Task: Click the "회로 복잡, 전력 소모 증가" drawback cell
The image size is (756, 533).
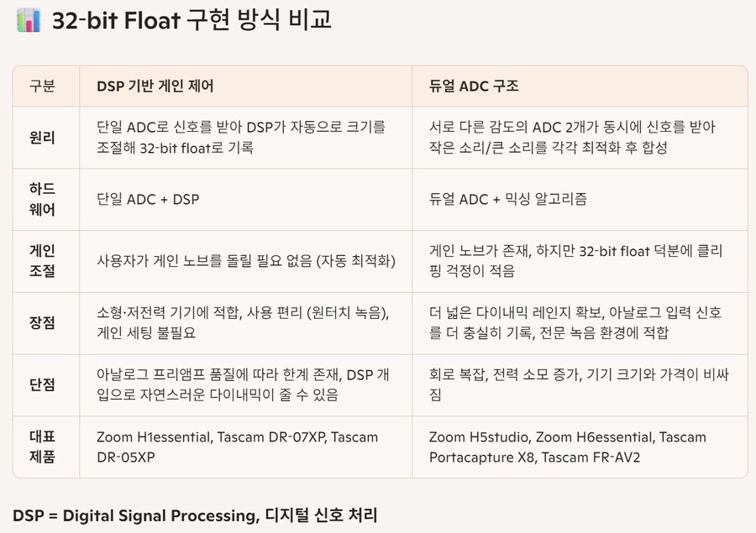Action: 575,384
